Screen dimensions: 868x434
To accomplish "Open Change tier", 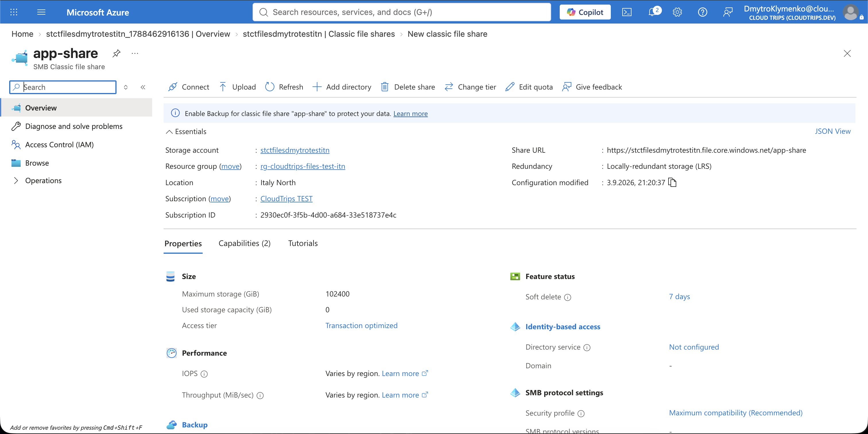I will [470, 87].
